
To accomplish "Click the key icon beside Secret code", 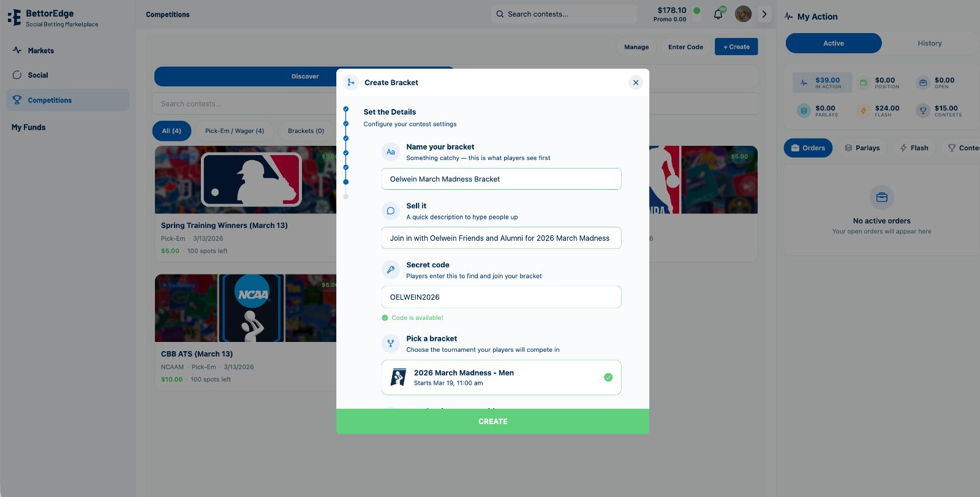I will coord(391,270).
